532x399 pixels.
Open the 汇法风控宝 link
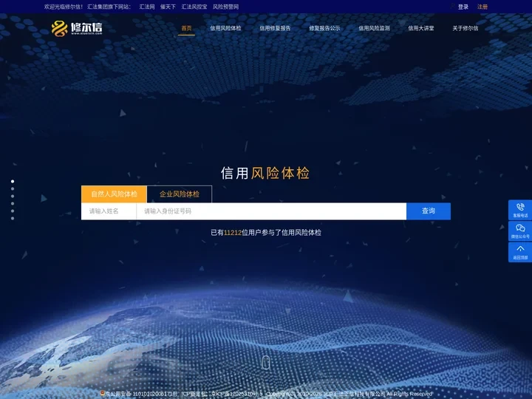tap(194, 7)
